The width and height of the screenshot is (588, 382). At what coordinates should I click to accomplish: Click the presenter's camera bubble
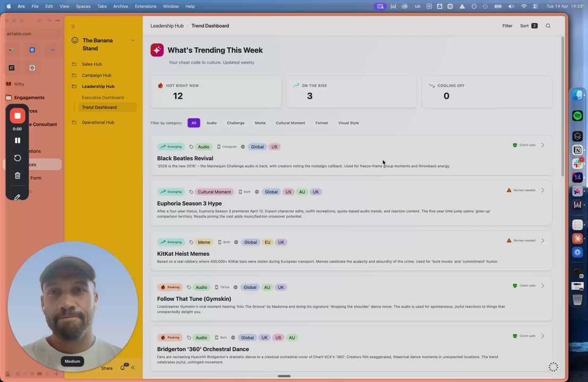(72, 306)
